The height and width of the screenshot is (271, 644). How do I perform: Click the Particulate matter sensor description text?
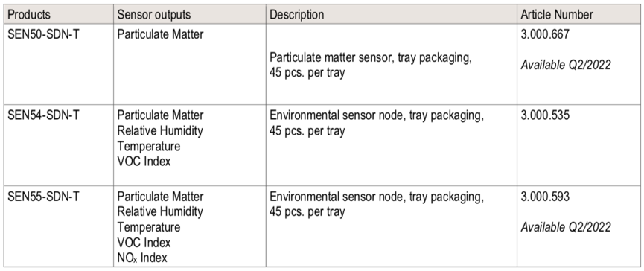point(369,66)
